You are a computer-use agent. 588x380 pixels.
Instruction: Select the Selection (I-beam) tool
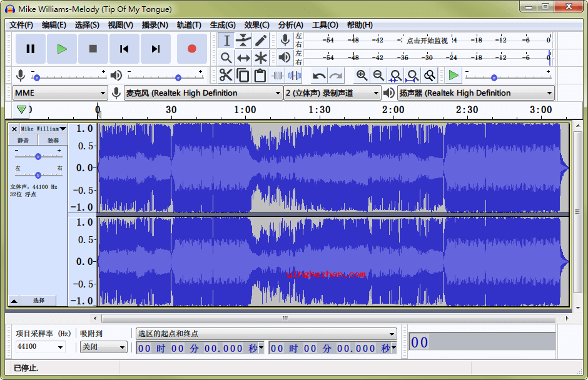coord(226,41)
